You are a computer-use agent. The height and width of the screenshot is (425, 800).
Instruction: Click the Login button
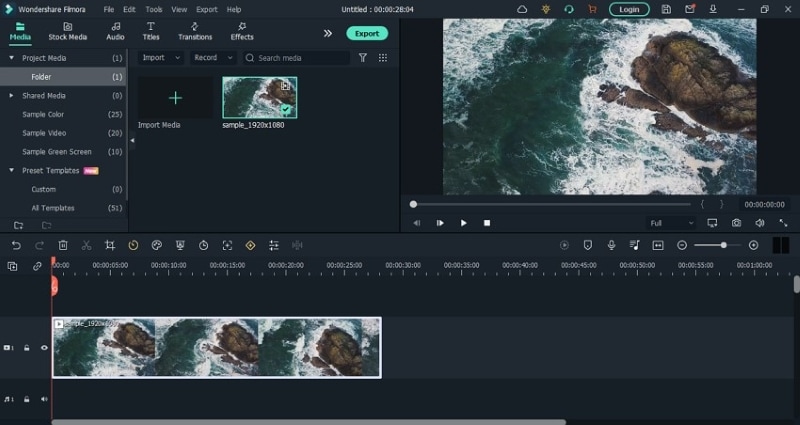tap(629, 9)
